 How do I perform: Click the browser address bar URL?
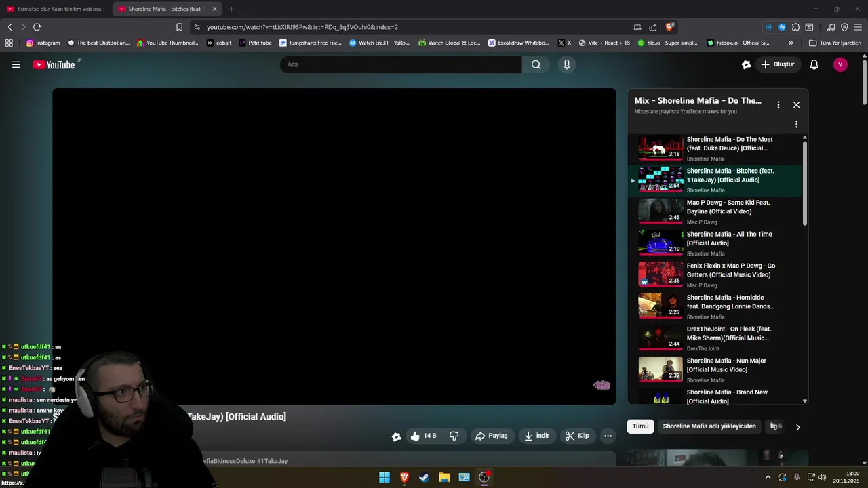(302, 27)
